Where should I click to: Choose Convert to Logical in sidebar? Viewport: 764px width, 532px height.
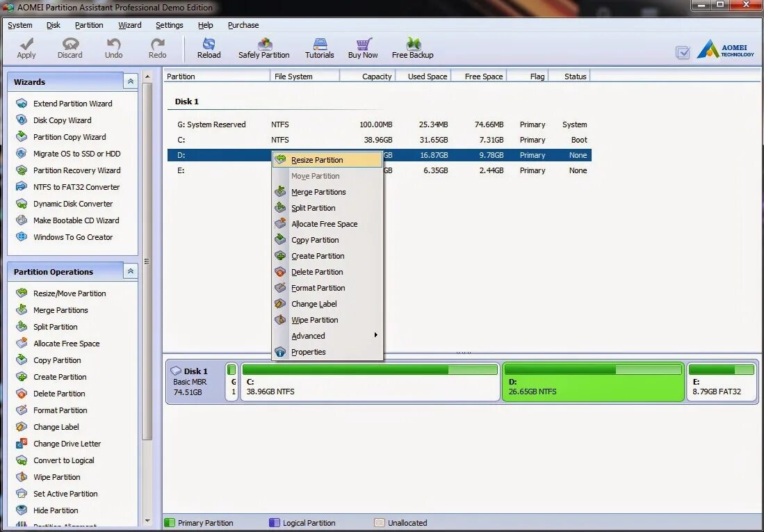click(64, 460)
